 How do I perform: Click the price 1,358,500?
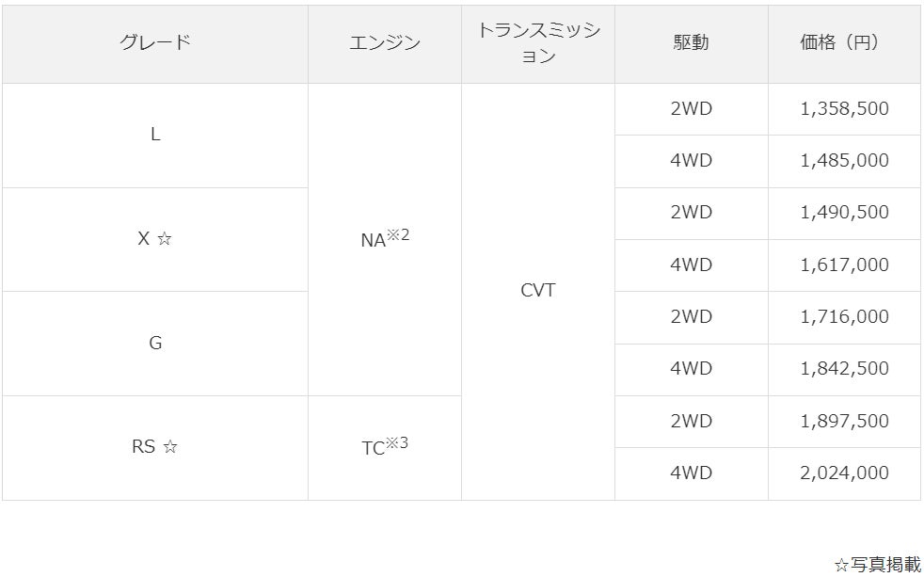tap(844, 108)
